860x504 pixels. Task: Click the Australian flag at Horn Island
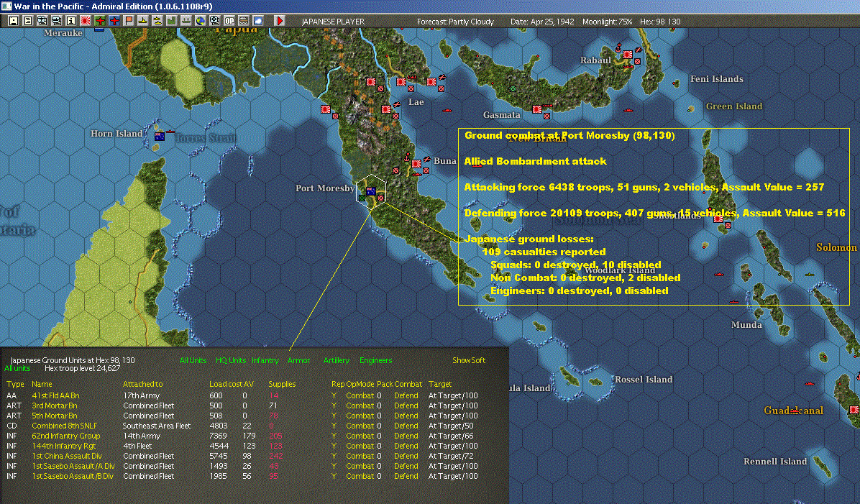[160, 136]
